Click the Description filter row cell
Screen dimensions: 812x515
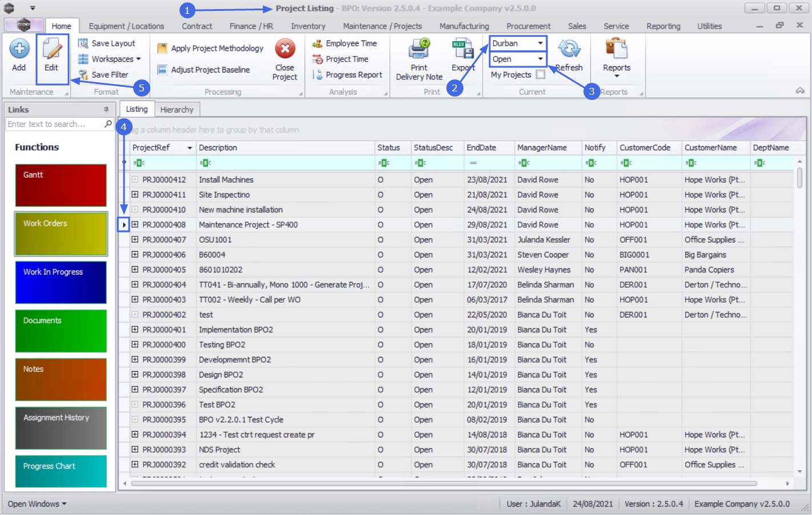285,163
